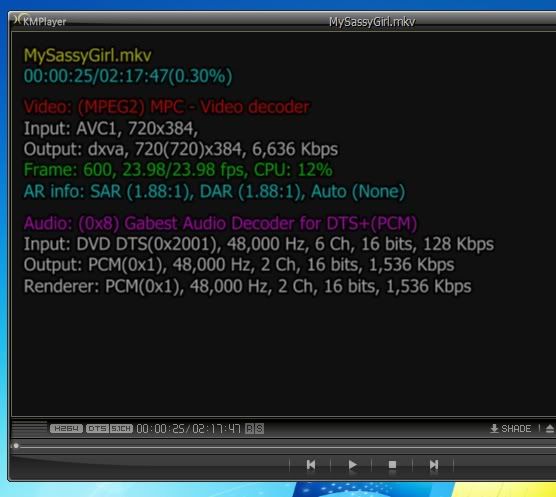Click the AR info SAR/DAR line
The image size is (556, 497).
(214, 191)
